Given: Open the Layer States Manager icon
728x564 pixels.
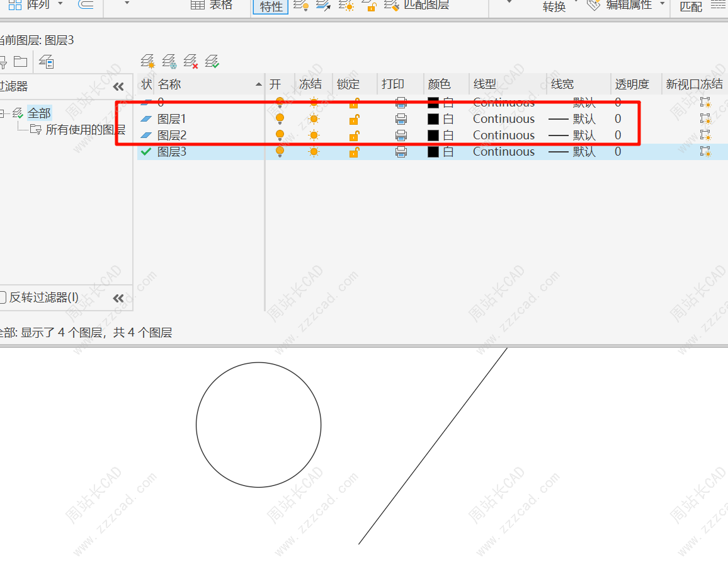Looking at the screenshot, I should (x=46, y=62).
